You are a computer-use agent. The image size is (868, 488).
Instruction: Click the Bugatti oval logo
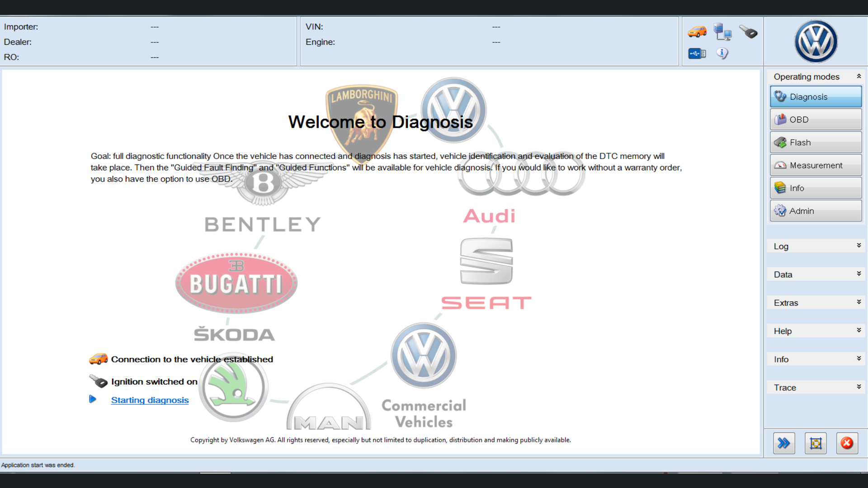point(236,283)
